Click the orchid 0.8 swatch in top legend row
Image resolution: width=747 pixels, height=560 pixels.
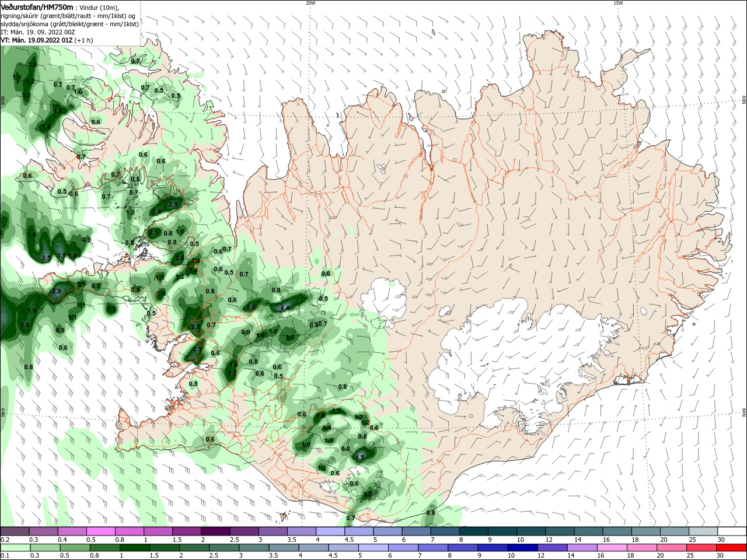coord(130,531)
